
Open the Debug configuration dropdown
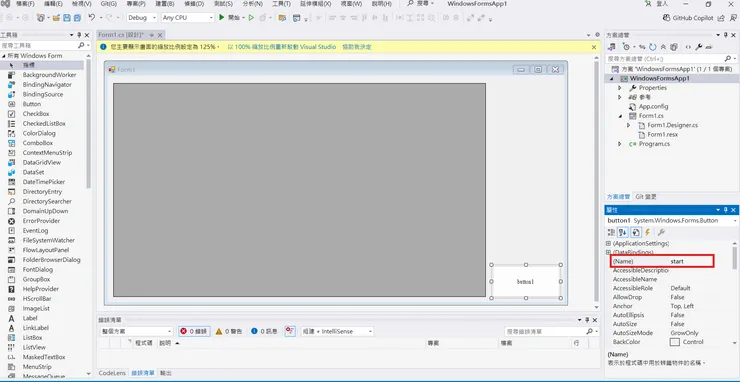(142, 17)
